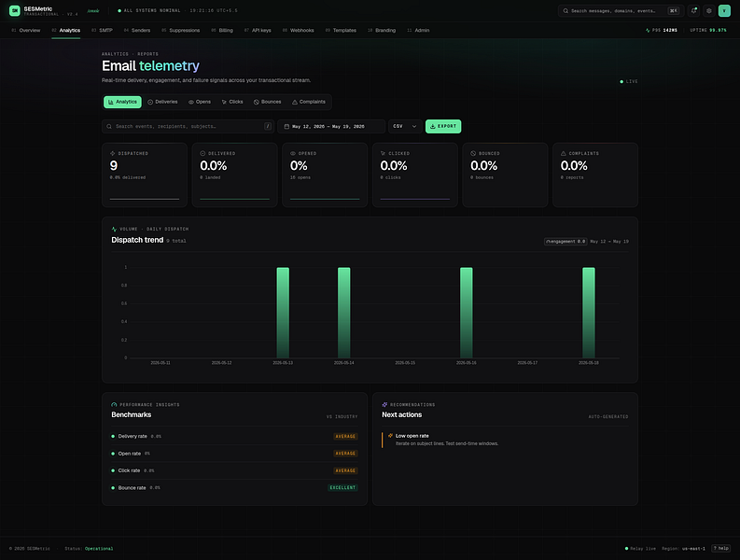The height and width of the screenshot is (560, 740).
Task: Switch to the Deliveries sub-tab
Action: pos(162,102)
